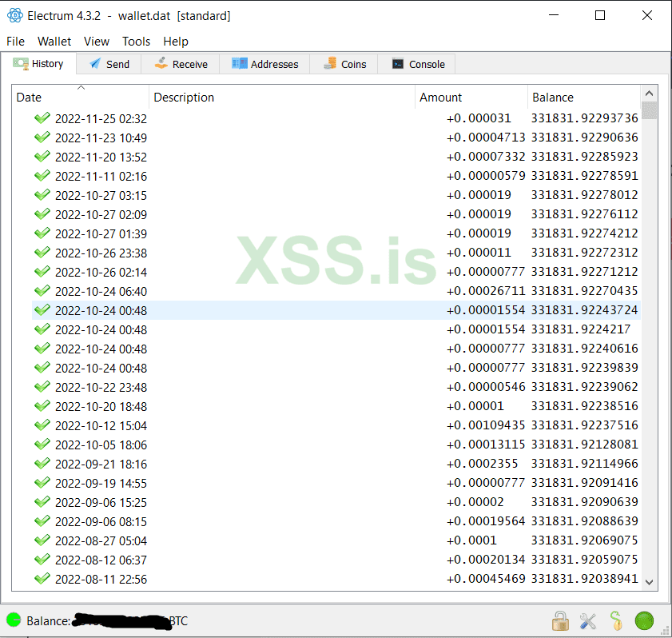Select the date 2022-08-11 22:56

pyautogui.click(x=101, y=580)
